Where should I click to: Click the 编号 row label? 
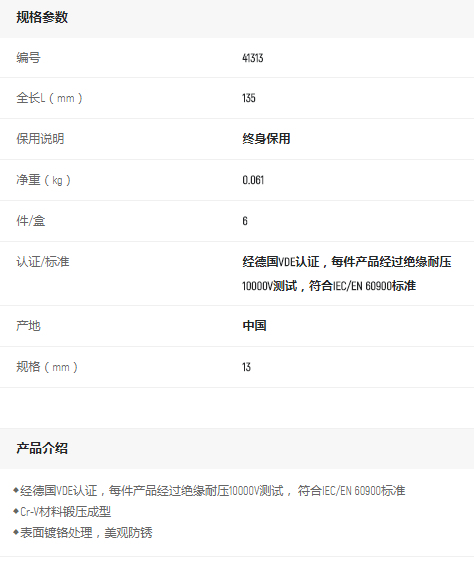28,57
